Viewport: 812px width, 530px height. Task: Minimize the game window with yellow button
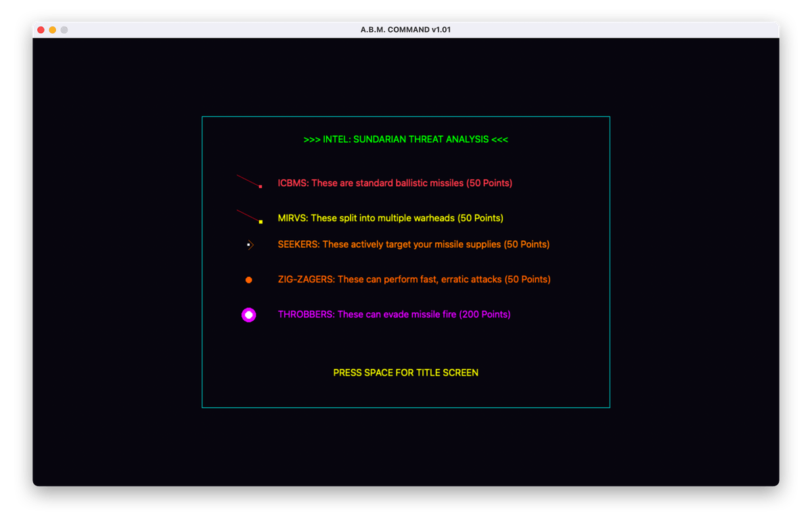[x=53, y=30]
